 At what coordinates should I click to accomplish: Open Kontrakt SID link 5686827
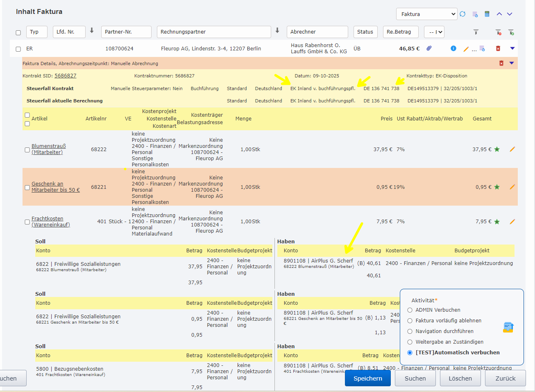point(65,76)
